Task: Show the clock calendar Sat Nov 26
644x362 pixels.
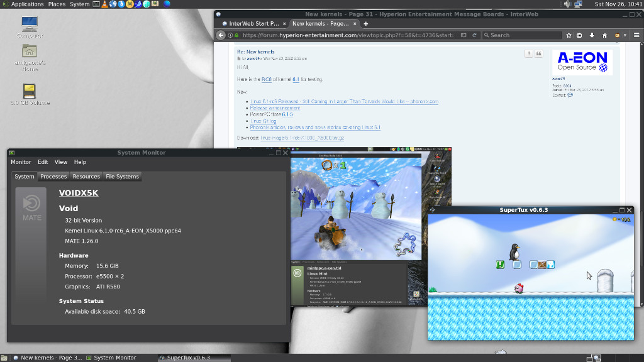Action: (x=618, y=4)
